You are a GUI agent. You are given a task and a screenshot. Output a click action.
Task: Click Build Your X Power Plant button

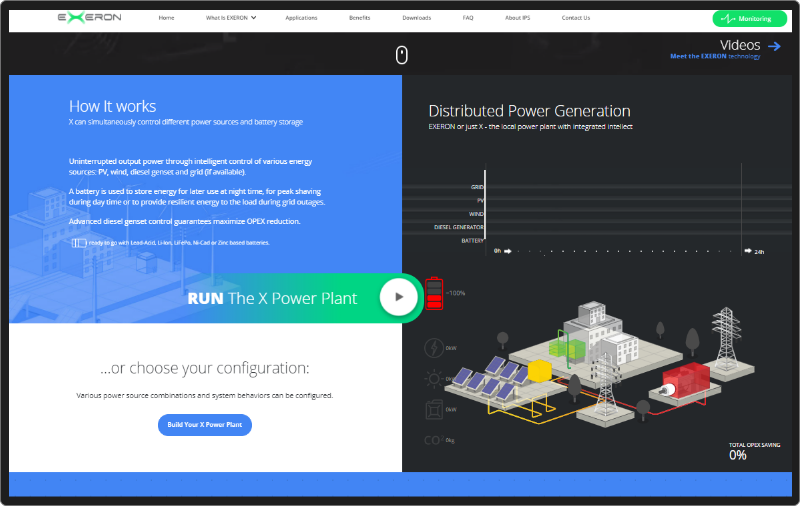[x=205, y=425]
